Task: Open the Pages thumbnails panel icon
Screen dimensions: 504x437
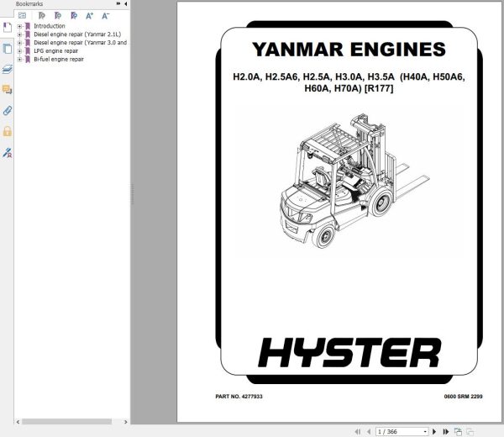Action: pos(7,49)
